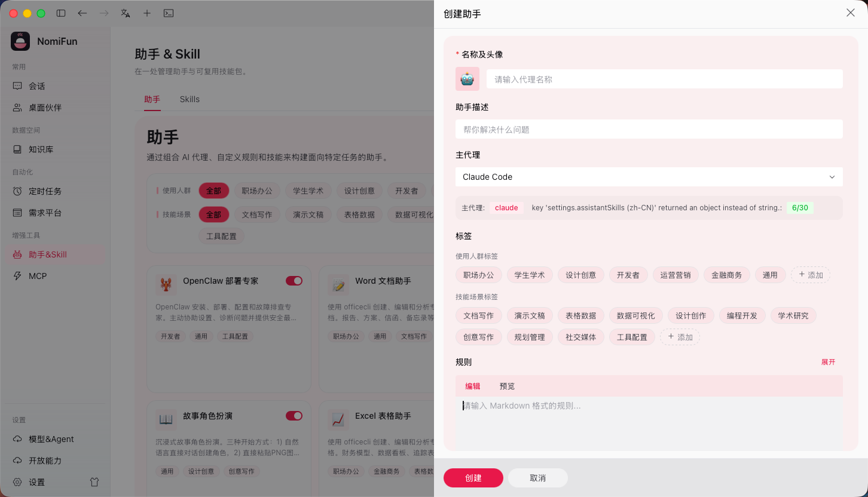Select the 学生学术 audience tag in form
Image resolution: width=868 pixels, height=497 pixels.
pyautogui.click(x=530, y=275)
